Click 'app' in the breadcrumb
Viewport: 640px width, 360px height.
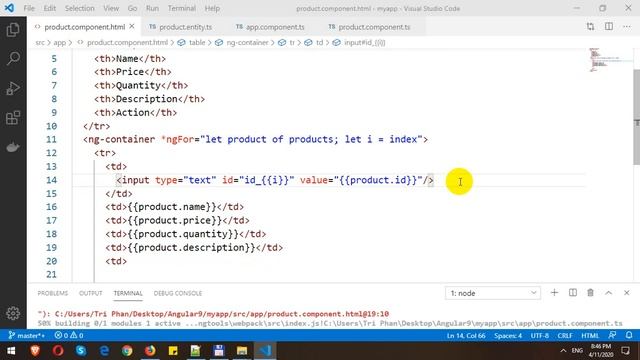60,42
